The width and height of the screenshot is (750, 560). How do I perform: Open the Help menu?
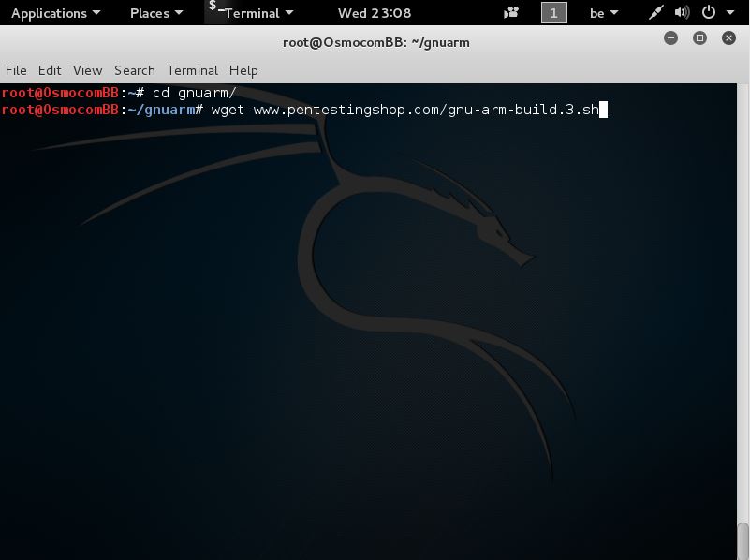point(243,70)
